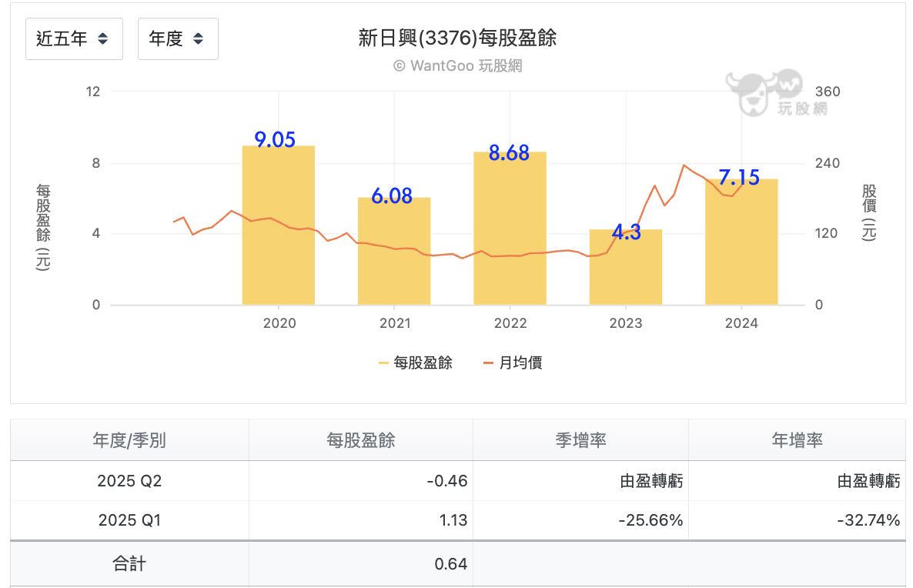Sort by the 每股盈餘 table header
This screenshot has height=588, width=913.
tap(360, 440)
